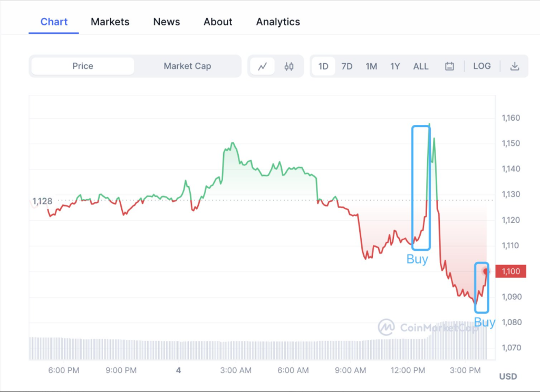Open the calendar date range picker
Viewport: 540px width, 392px height.
click(449, 66)
